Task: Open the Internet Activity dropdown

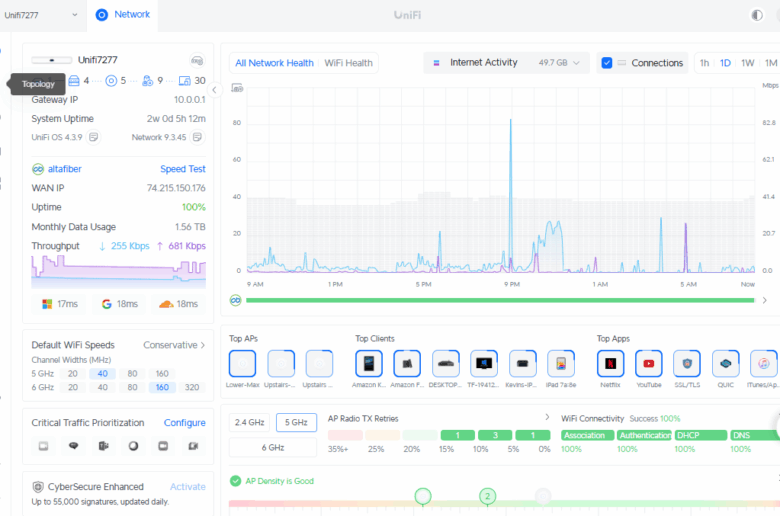Action: coord(509,63)
